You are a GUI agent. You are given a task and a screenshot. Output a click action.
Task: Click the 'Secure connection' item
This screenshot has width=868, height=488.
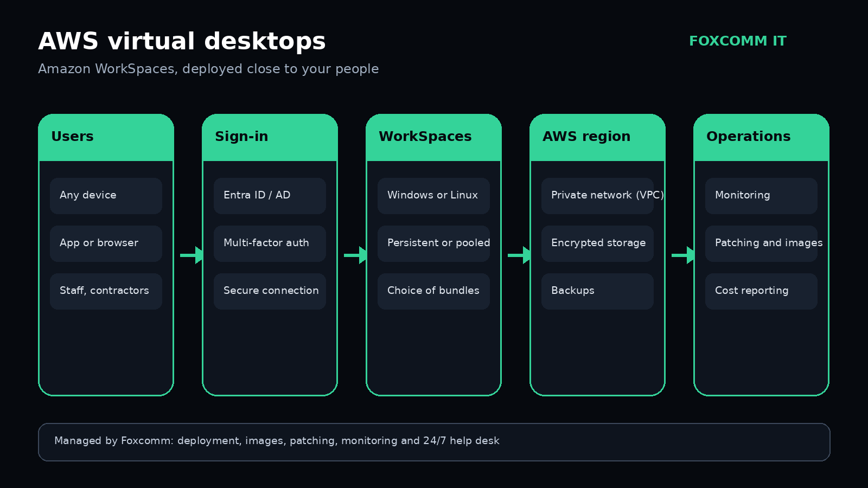coord(270,291)
